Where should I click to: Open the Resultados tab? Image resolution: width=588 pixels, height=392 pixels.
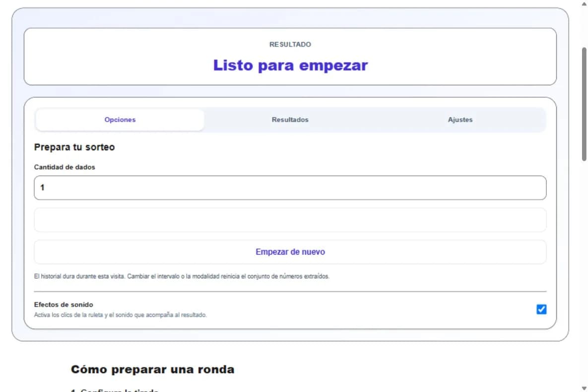[290, 120]
